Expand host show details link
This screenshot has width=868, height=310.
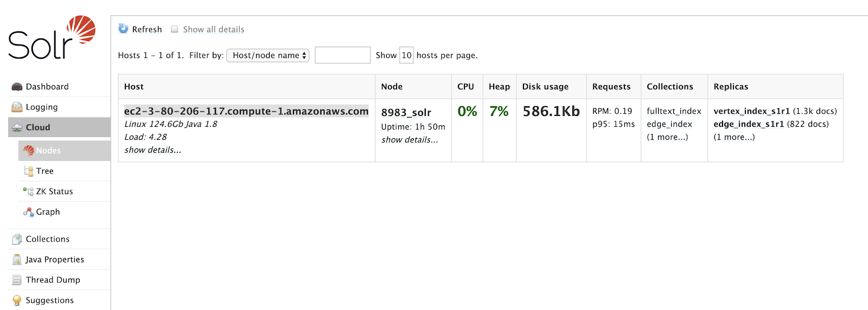click(153, 150)
